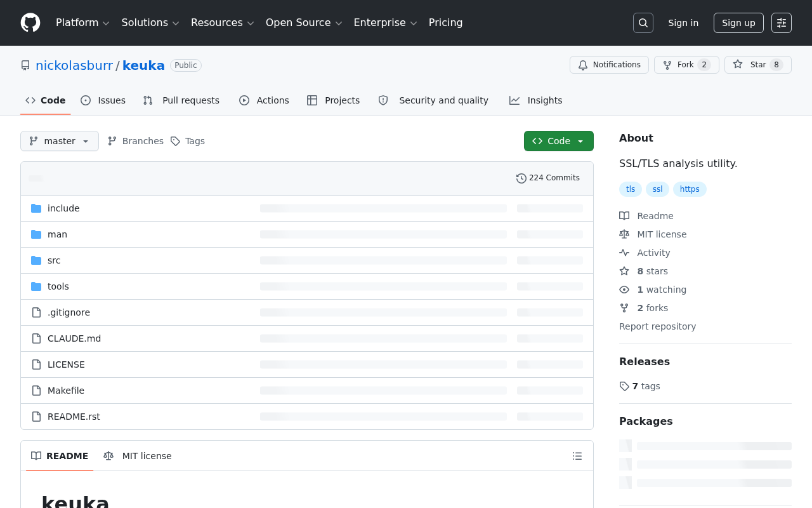Screen dimensions: 812x508
Task: Open the green Code dropdown button
Action: pos(559,141)
